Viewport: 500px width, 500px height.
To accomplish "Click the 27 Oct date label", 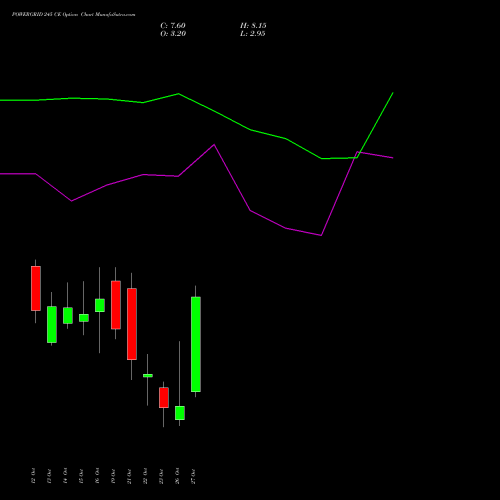I will (193, 476).
